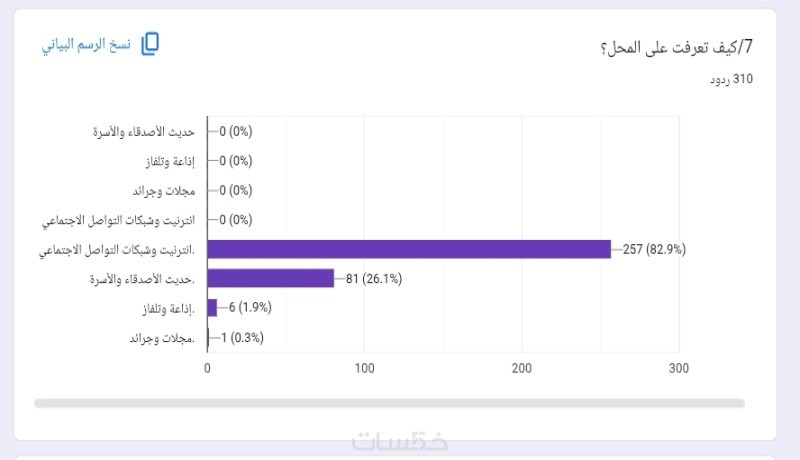Select the small purple bar for 6 responses
The height and width of the screenshot is (460, 800).
coord(212,308)
